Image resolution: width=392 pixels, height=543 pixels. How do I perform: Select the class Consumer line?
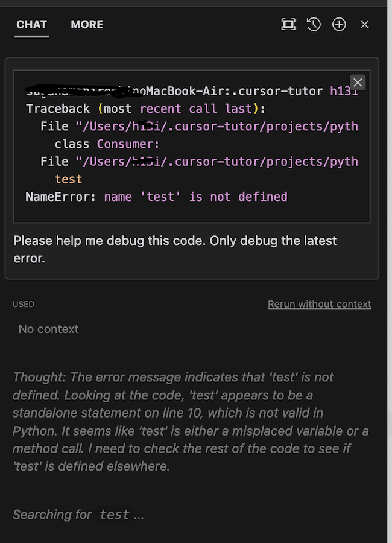click(107, 144)
